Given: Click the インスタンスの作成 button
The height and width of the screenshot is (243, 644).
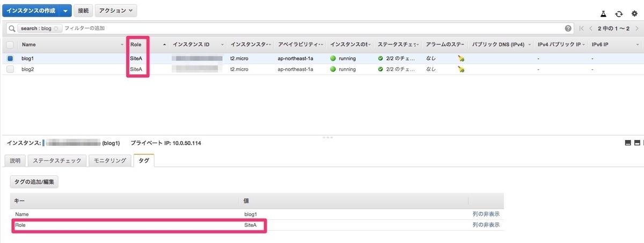Looking at the screenshot, I should point(31,11).
